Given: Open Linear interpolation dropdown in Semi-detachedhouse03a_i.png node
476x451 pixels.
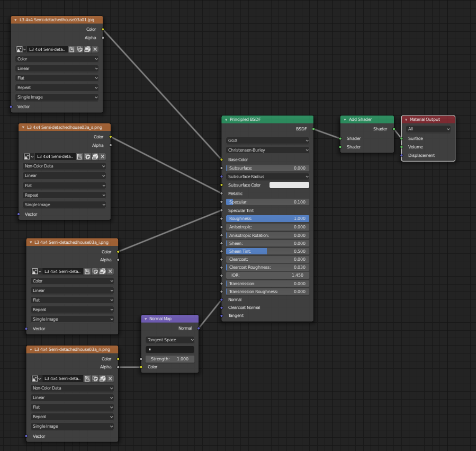Looking at the screenshot, I should tap(72, 290).
